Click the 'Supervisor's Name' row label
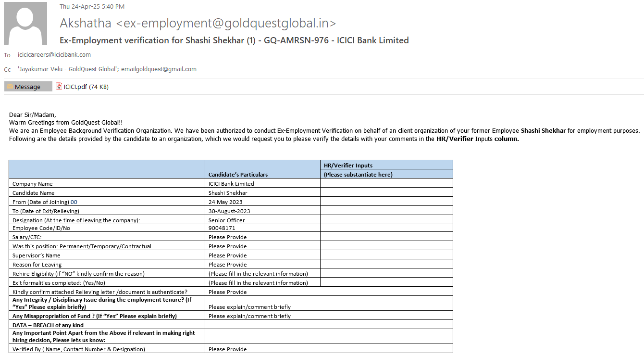 tap(37, 255)
